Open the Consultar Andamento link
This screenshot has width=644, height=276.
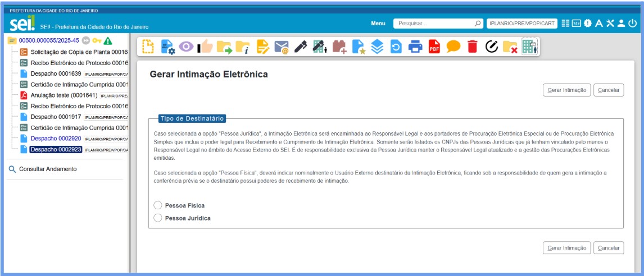point(48,169)
